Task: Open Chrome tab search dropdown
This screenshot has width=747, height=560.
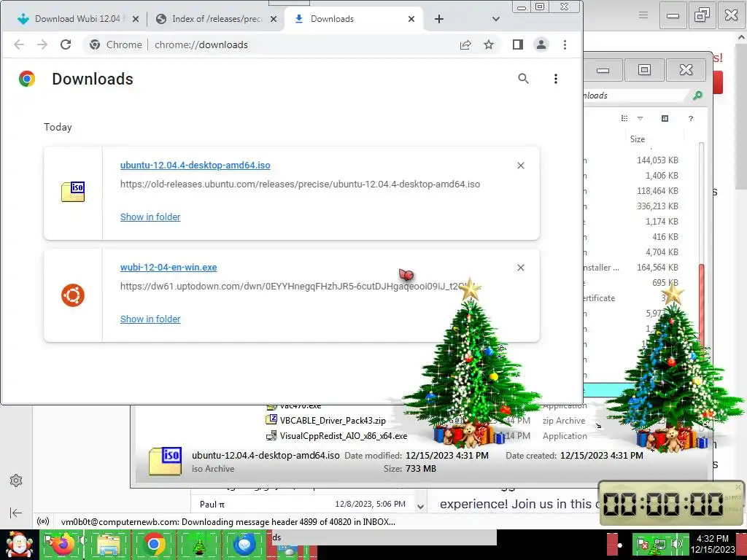Action: pos(496,19)
